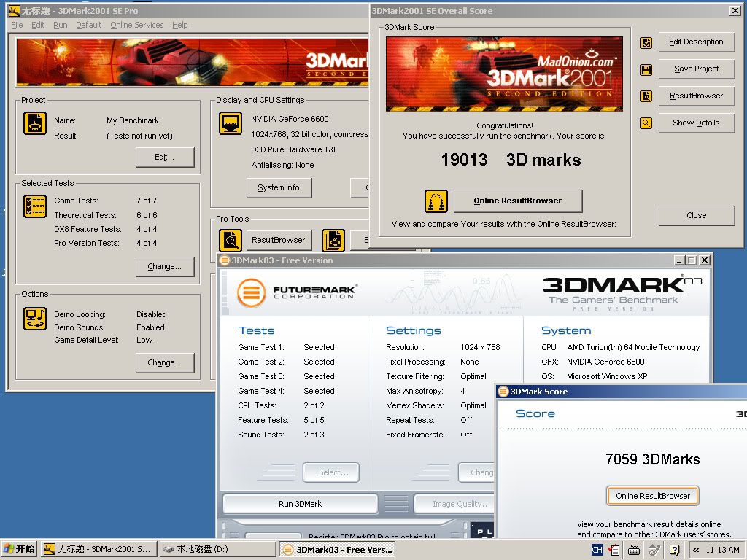Viewport: 747px width, 560px height.
Task: Click the icon beside Edit Description
Action: pyautogui.click(x=646, y=43)
